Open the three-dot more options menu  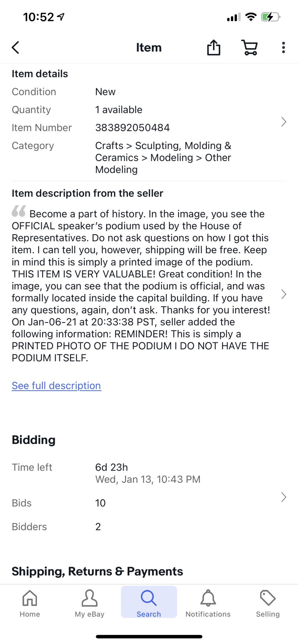pyautogui.click(x=283, y=48)
